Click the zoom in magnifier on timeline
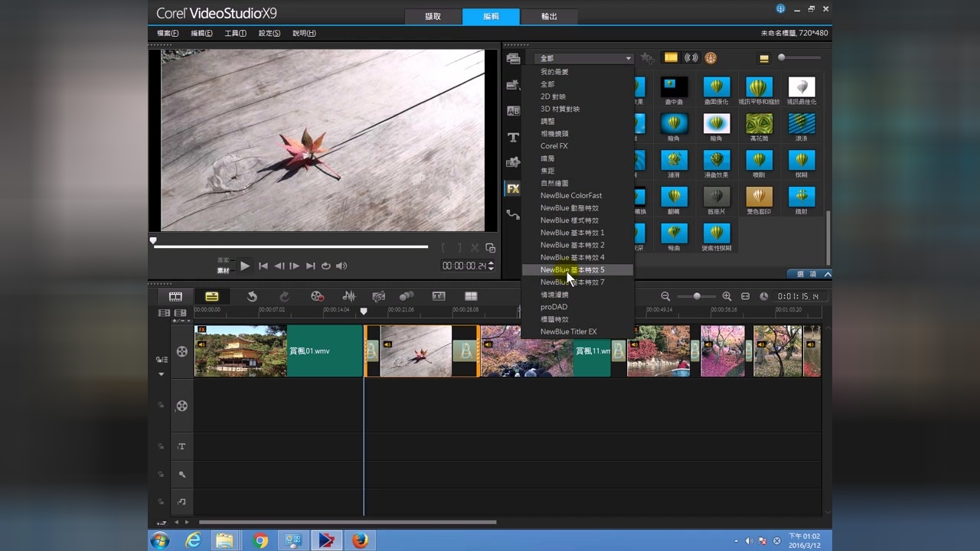This screenshot has width=980, height=551. (x=727, y=296)
